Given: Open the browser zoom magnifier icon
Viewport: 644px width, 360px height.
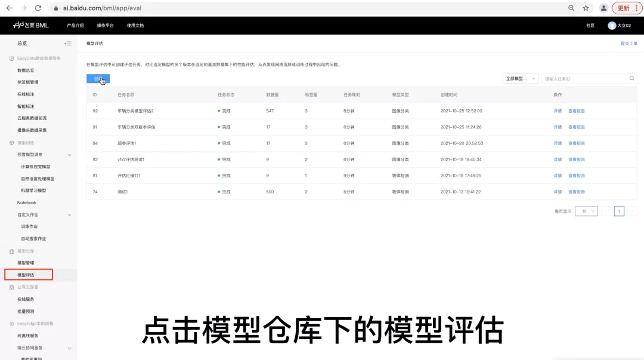Looking at the screenshot, I should [571, 8].
